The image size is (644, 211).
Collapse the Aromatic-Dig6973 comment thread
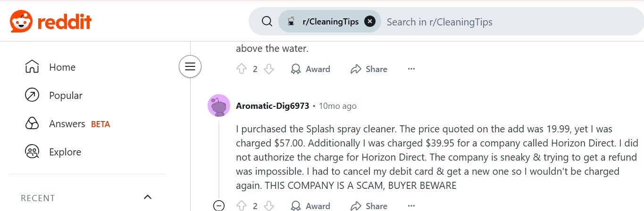point(219,205)
